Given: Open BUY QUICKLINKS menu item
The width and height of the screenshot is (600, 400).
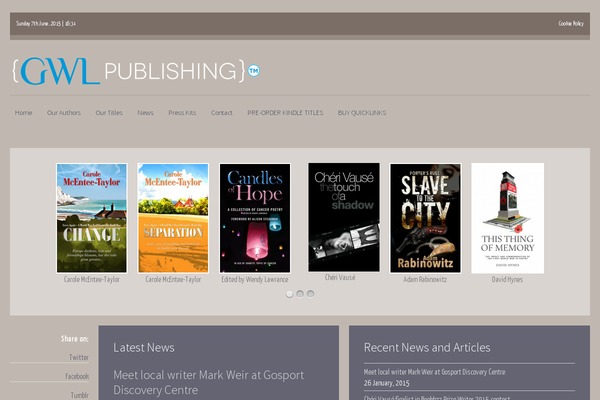Looking at the screenshot, I should [x=362, y=113].
